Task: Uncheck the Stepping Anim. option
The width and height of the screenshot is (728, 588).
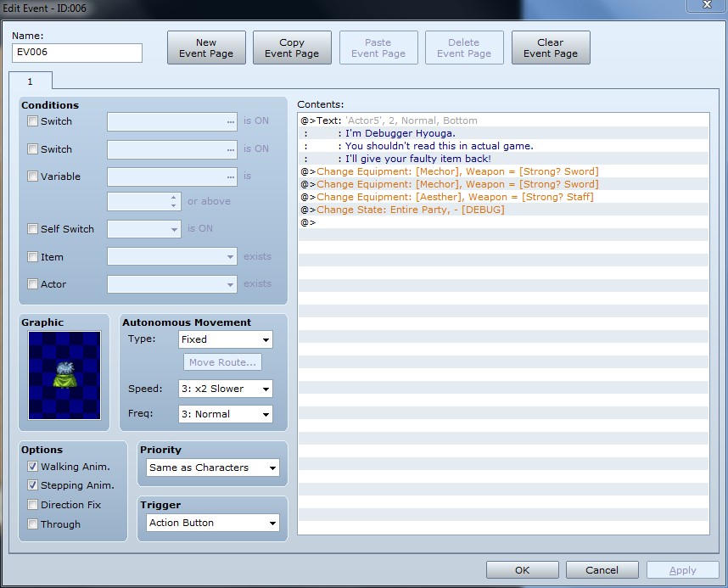Action: pos(32,485)
